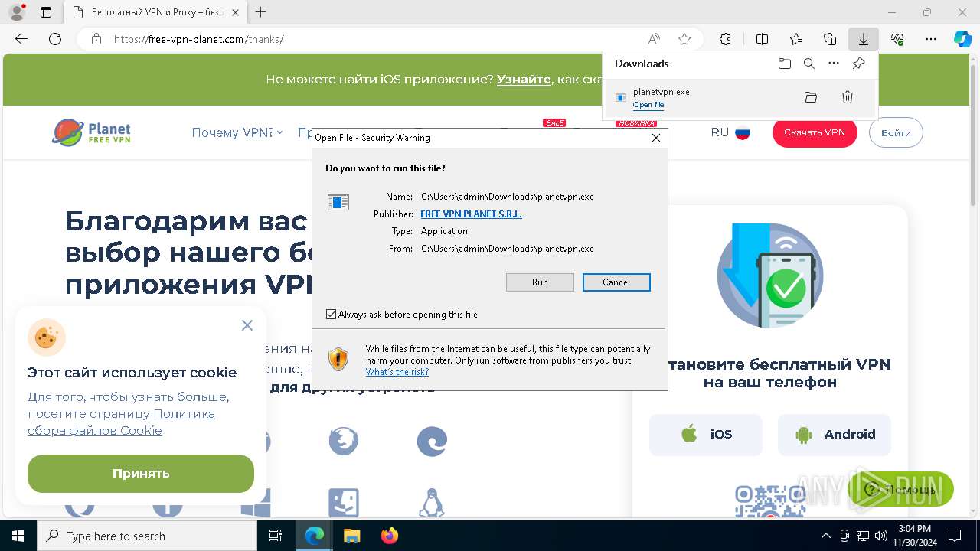The image size is (980, 551).
Task: Uncheck Always ask before opening this file
Action: click(332, 315)
